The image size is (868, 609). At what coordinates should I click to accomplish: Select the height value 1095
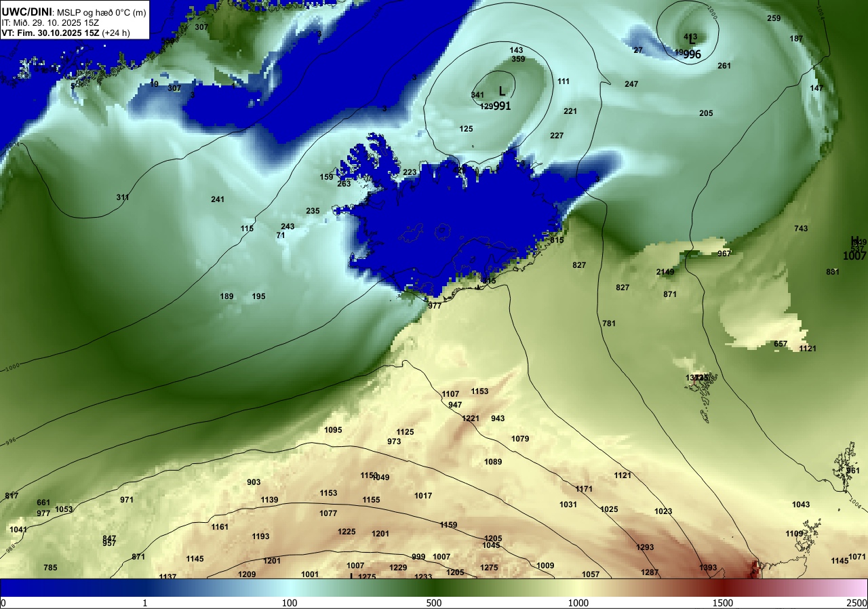point(333,430)
